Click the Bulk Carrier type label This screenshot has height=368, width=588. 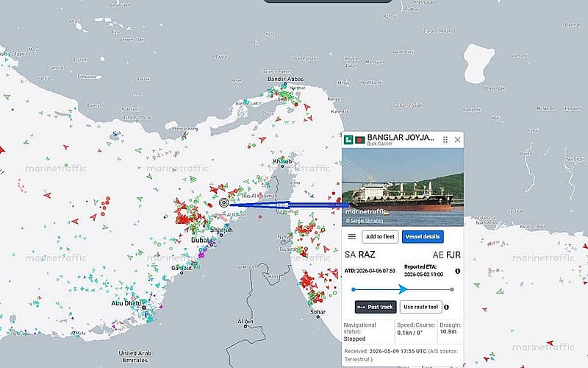point(379,144)
